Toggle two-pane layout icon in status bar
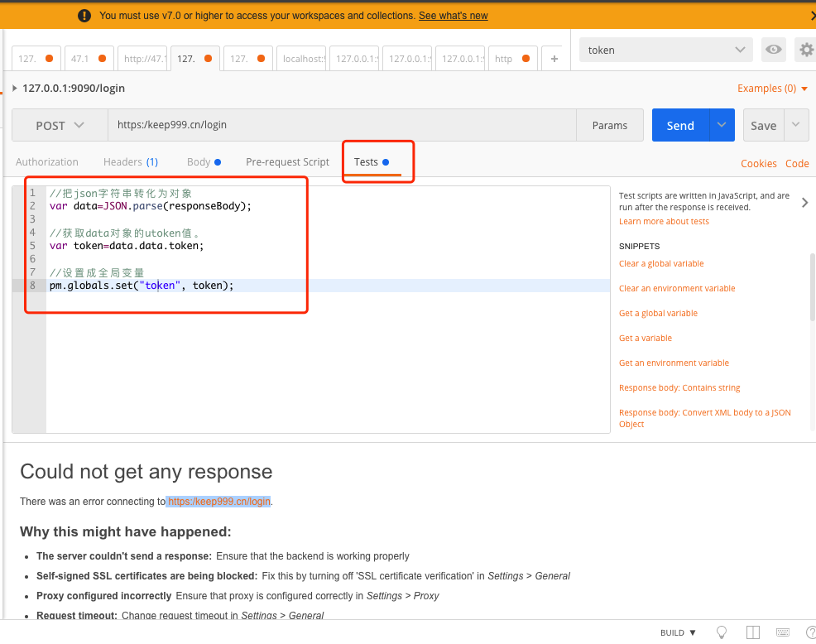Screen dimensions: 816x644 [x=752, y=632]
